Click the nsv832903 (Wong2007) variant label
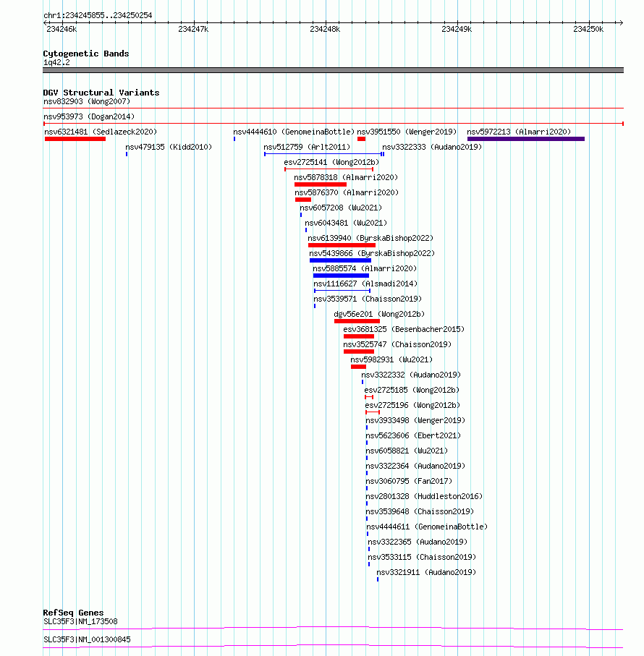644x656 pixels. 87,102
